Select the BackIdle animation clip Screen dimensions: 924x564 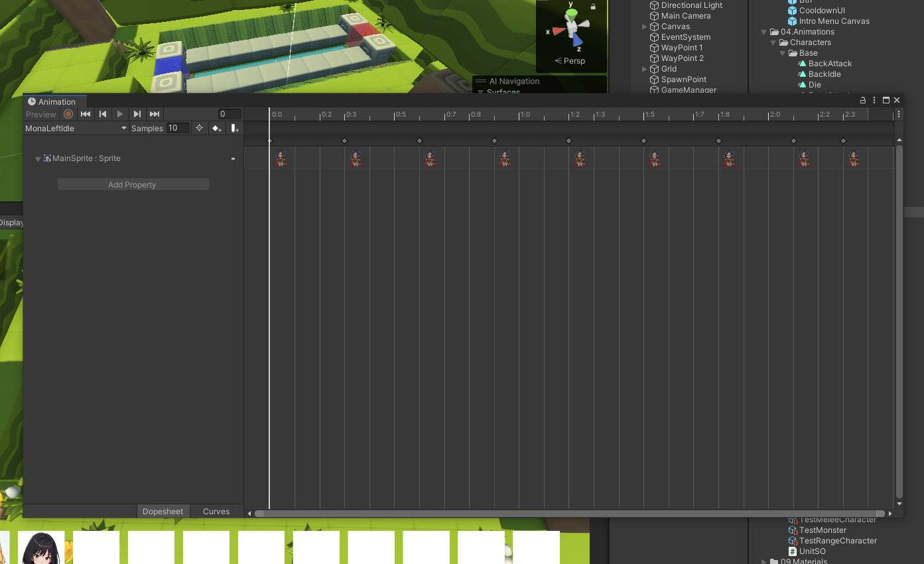point(825,74)
